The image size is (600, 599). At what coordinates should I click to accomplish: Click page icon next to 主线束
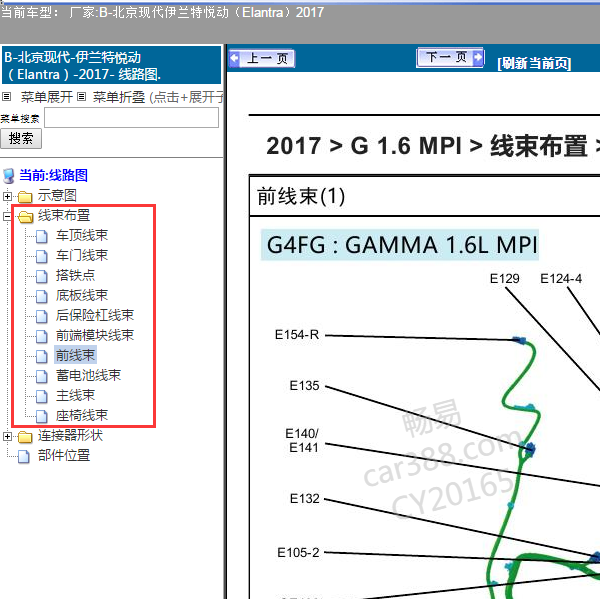(42, 397)
